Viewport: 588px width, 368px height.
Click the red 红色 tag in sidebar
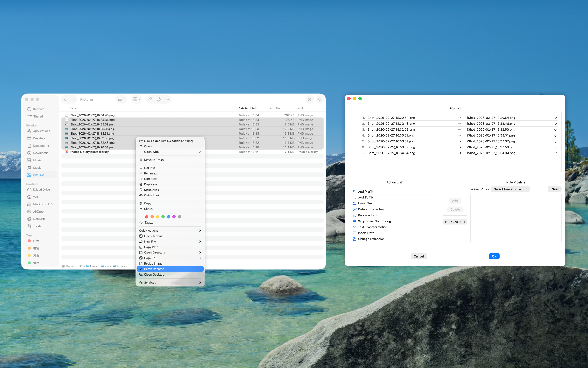[x=36, y=241]
